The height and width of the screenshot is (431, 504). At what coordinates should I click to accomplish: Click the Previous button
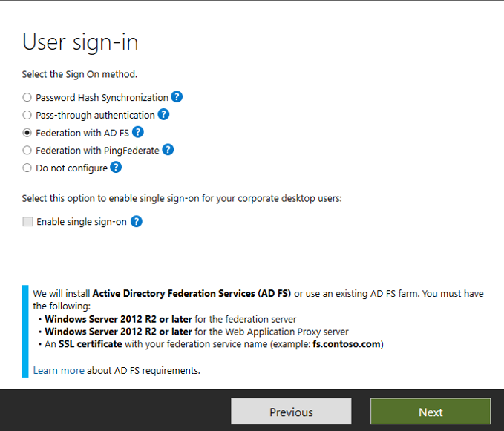tap(291, 412)
